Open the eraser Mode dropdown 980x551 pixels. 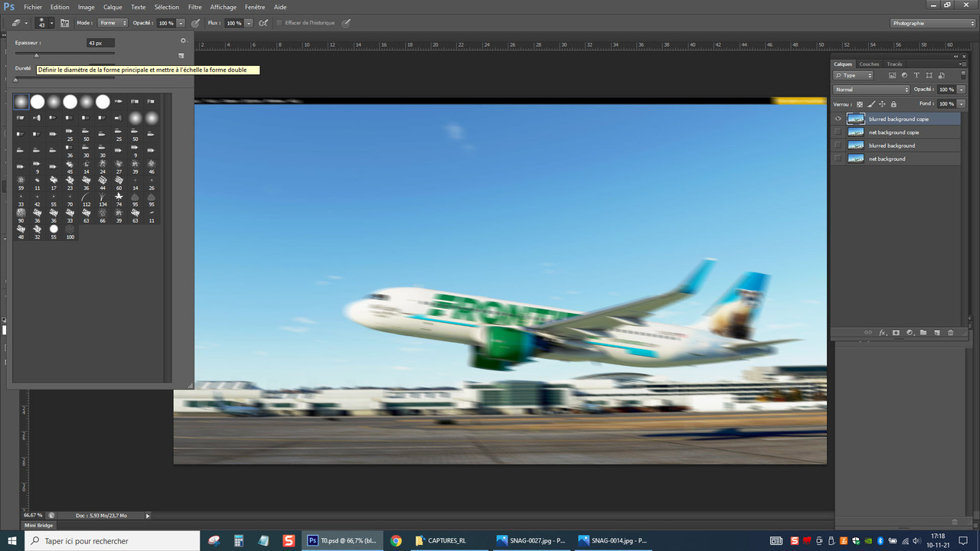[x=113, y=23]
